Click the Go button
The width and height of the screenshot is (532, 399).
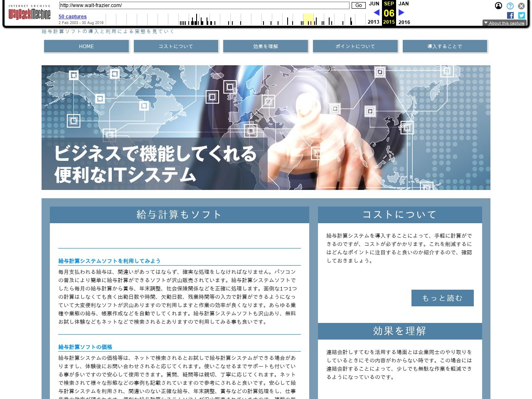(x=358, y=5)
